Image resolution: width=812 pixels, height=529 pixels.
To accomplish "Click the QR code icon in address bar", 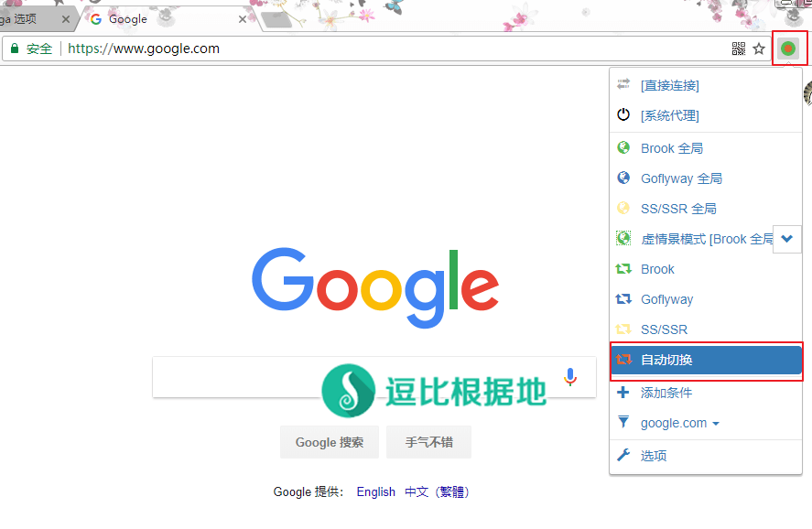I will coord(739,49).
